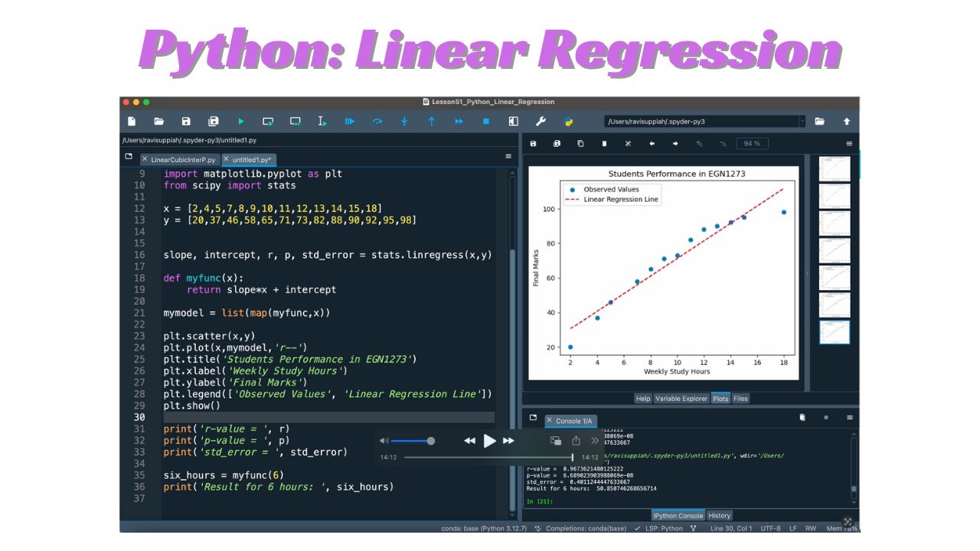The width and height of the screenshot is (980, 551).
Task: Select the last highlighted plot thumbnail
Action: [x=835, y=332]
